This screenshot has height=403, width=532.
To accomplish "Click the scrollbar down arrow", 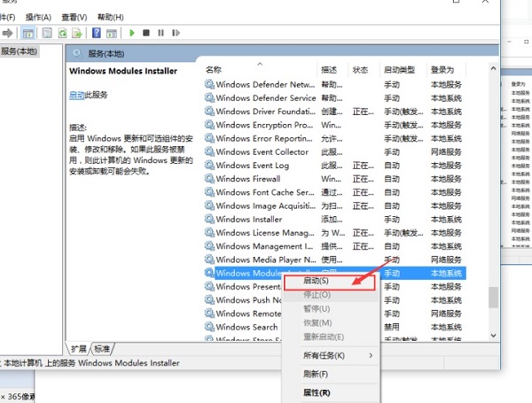I will point(493,336).
